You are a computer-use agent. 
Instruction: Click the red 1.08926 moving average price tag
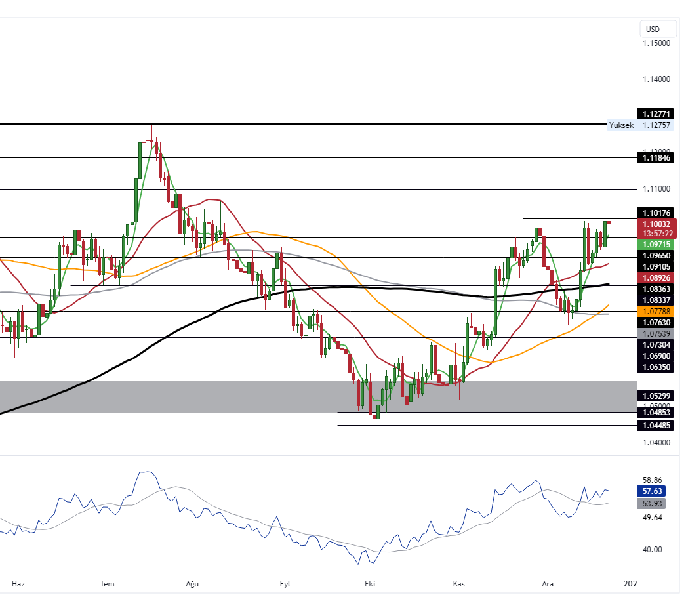tap(656, 277)
